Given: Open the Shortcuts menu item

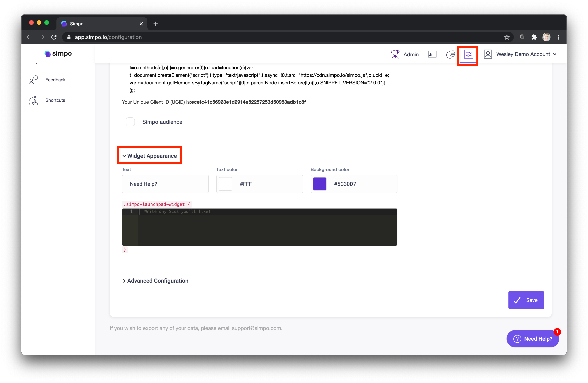Looking at the screenshot, I should [55, 100].
